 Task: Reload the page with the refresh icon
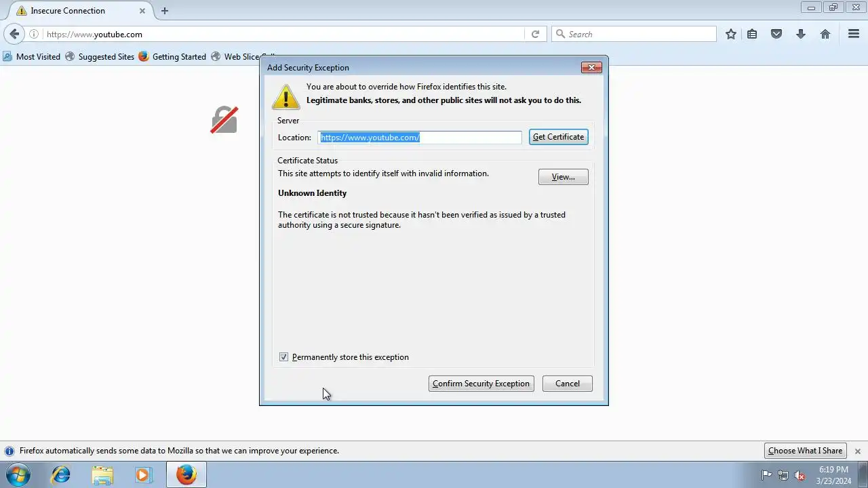point(535,34)
